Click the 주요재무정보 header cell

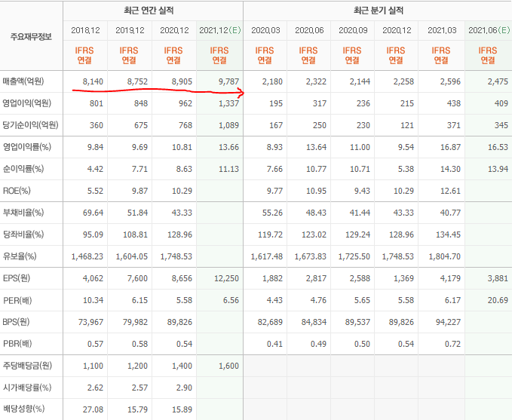point(31,36)
